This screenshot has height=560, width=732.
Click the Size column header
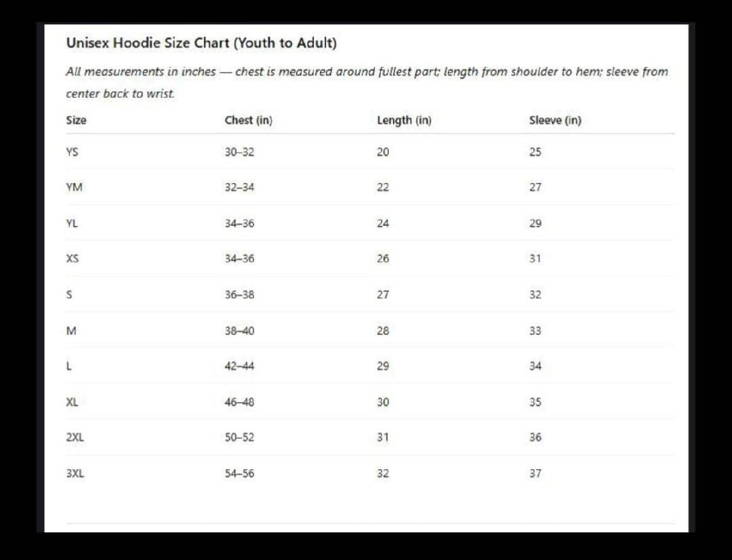coord(76,121)
